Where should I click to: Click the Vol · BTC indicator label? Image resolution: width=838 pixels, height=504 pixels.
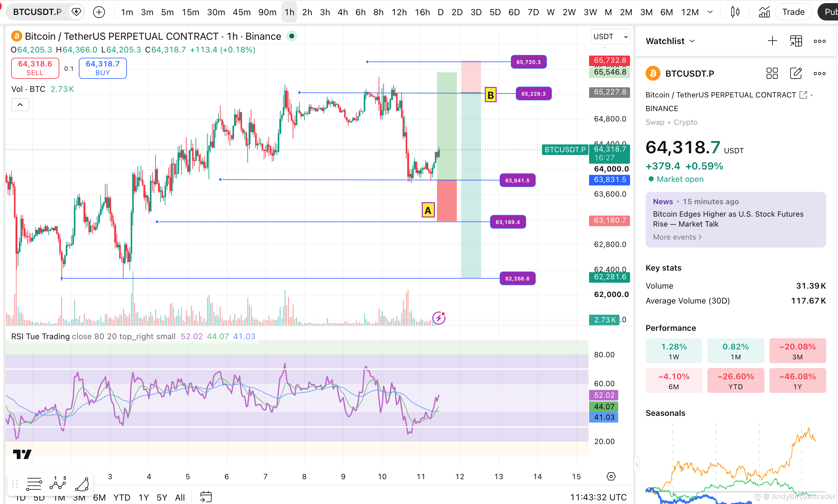click(x=28, y=89)
